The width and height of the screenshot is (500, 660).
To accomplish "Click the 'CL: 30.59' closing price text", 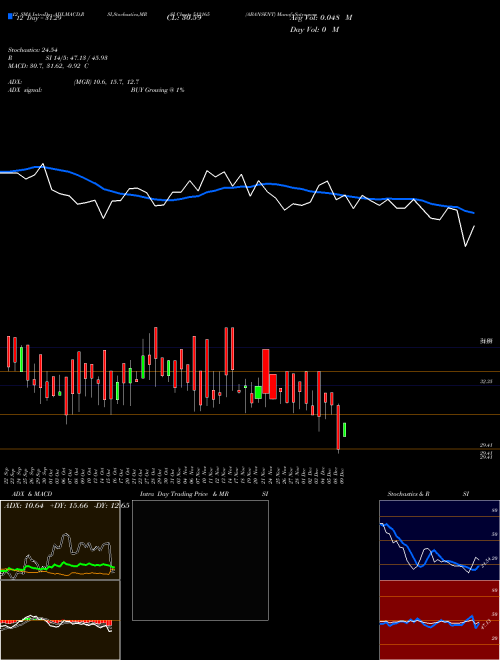I will [x=184, y=18].
